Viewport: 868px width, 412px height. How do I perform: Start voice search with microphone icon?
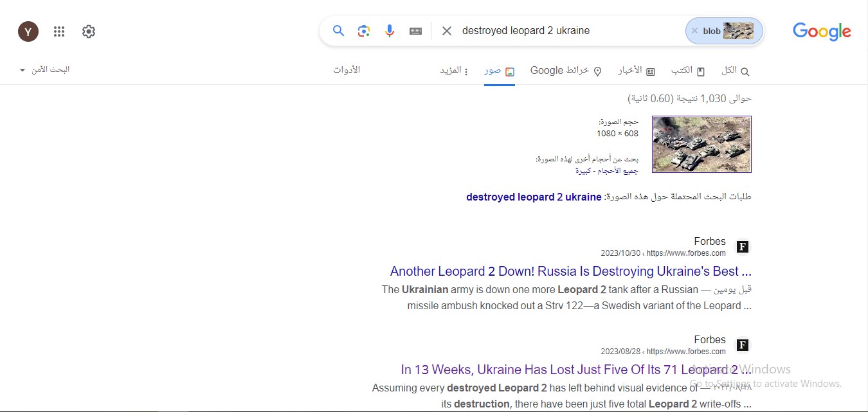[390, 31]
